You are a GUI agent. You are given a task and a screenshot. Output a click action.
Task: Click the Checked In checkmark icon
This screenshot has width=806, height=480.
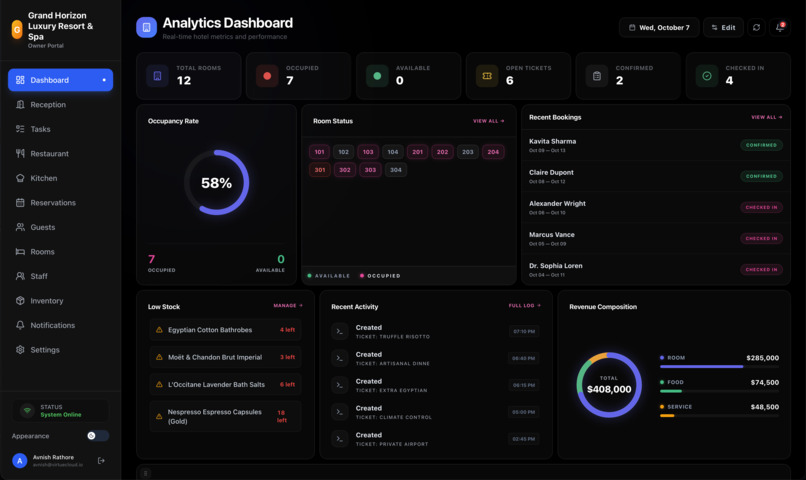(707, 76)
